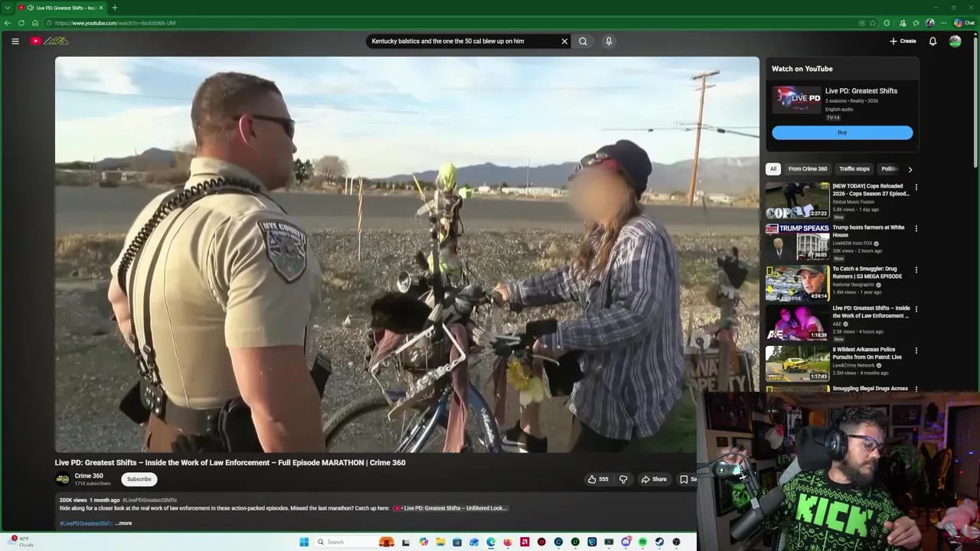Open the browser tab search dropdown
The height and width of the screenshot is (551, 980).
(7, 8)
